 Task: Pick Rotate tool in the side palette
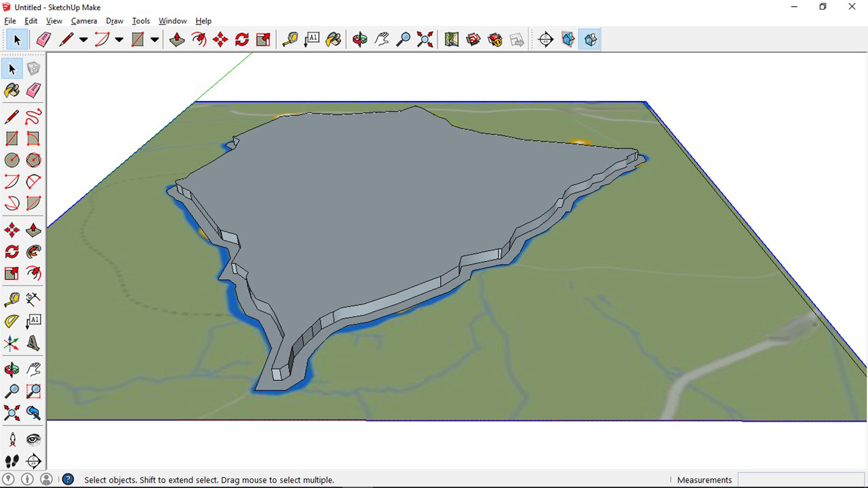point(12,251)
